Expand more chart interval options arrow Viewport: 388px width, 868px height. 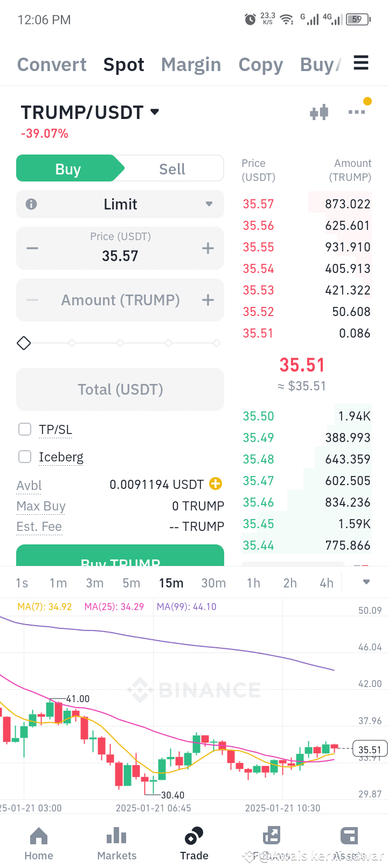[366, 582]
